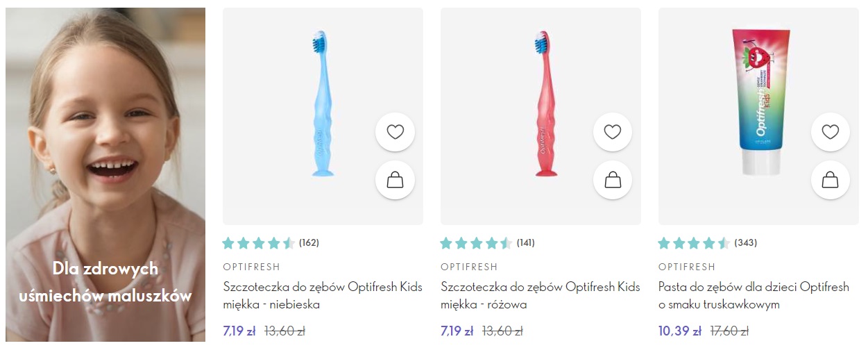Add strawberry toothpaste to wishlist

pos(830,132)
